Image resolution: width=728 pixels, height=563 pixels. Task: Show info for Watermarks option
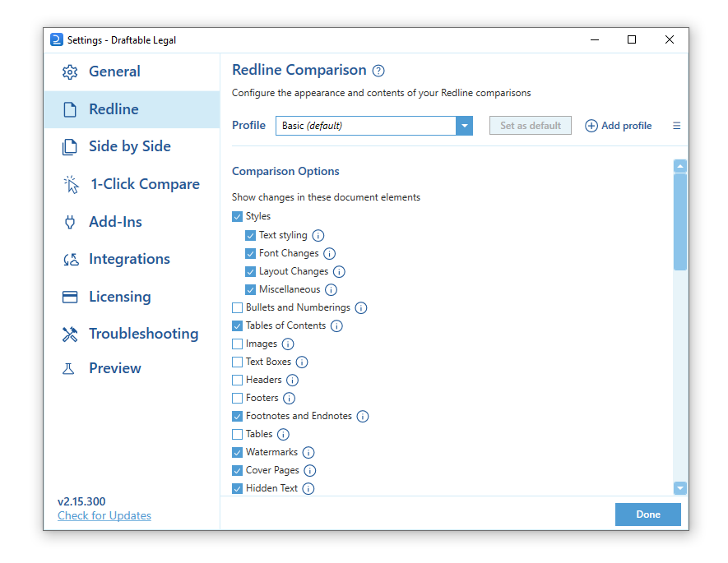pos(308,453)
